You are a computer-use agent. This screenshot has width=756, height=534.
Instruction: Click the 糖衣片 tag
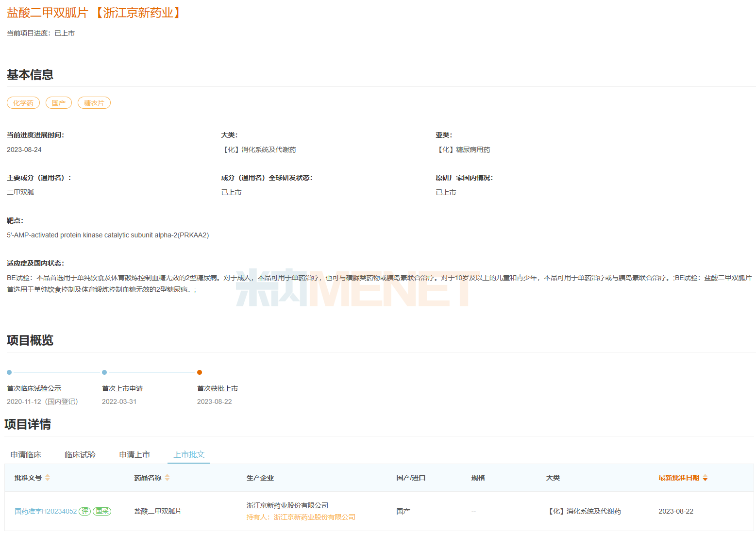(94, 103)
